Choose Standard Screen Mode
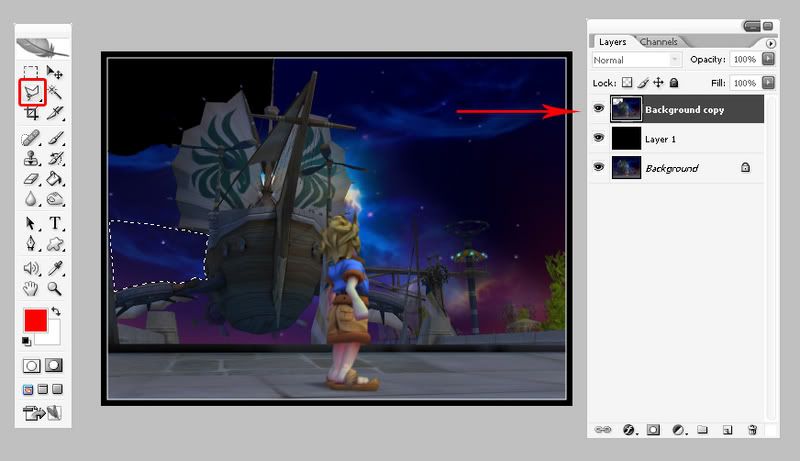The width and height of the screenshot is (800, 461). click(x=28, y=390)
